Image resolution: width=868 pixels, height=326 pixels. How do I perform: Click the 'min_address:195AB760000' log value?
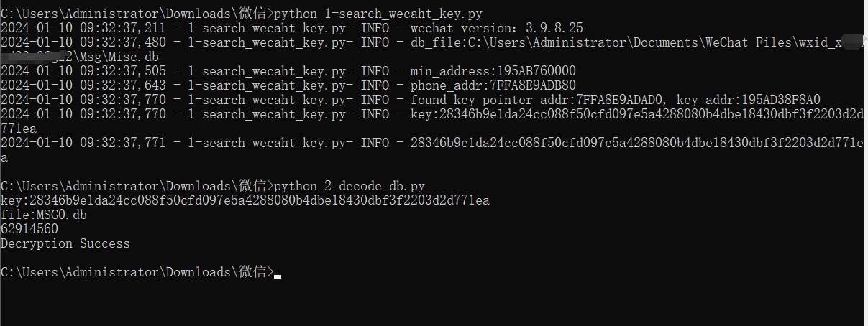click(493, 71)
